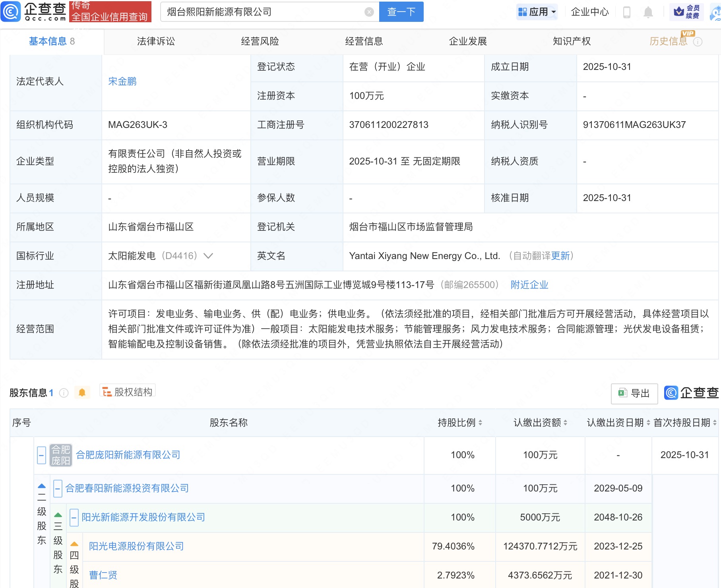This screenshot has width=721, height=588.
Task: Open the 股权结构 equity structure chart
Action: click(x=127, y=392)
